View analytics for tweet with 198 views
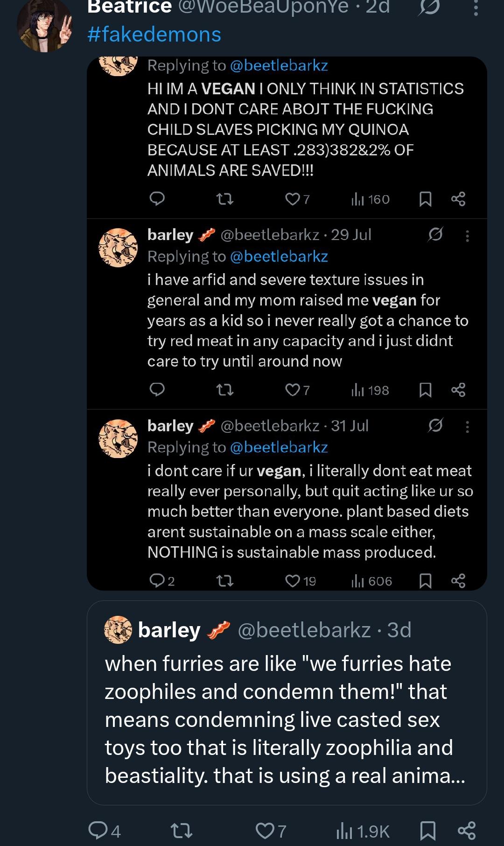 point(370,390)
